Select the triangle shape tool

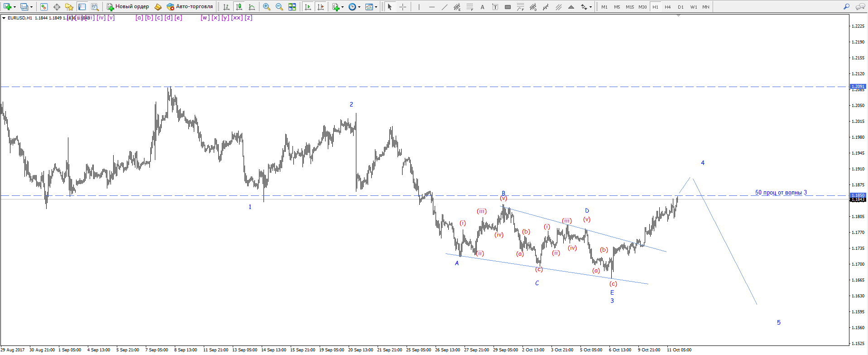click(571, 7)
